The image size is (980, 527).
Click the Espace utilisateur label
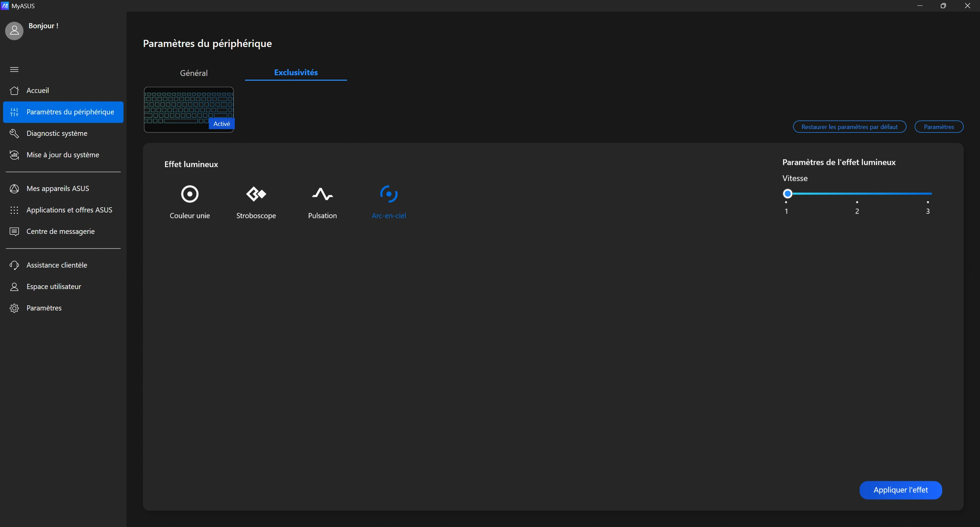click(54, 287)
